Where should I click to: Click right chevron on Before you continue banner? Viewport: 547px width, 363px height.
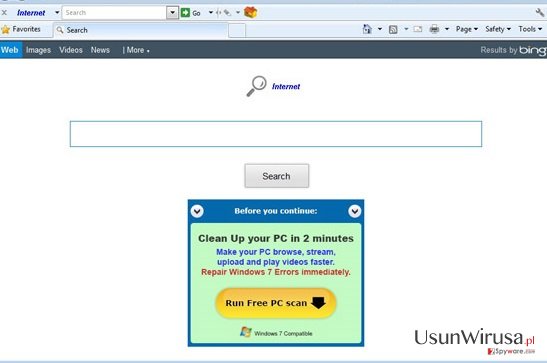[354, 211]
